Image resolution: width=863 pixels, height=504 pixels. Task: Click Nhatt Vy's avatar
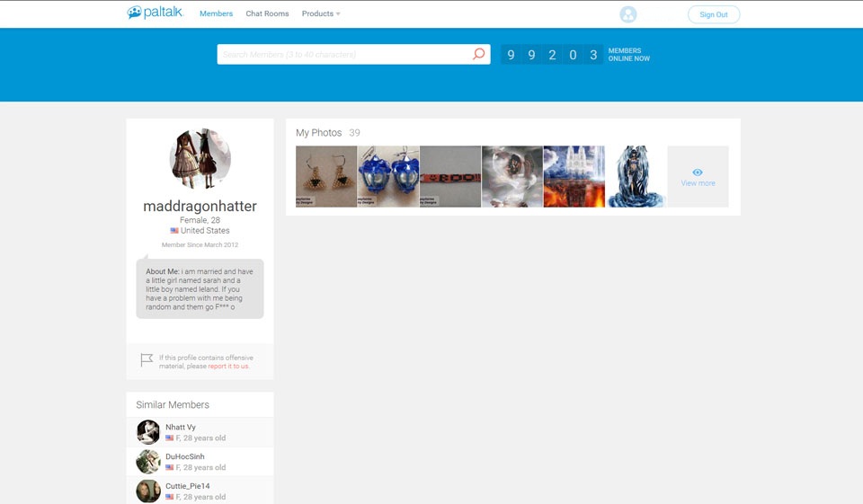tap(148, 432)
